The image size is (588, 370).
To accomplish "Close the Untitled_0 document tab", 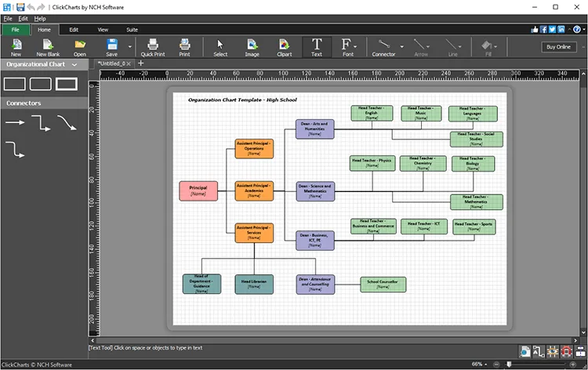I will 129,63.
